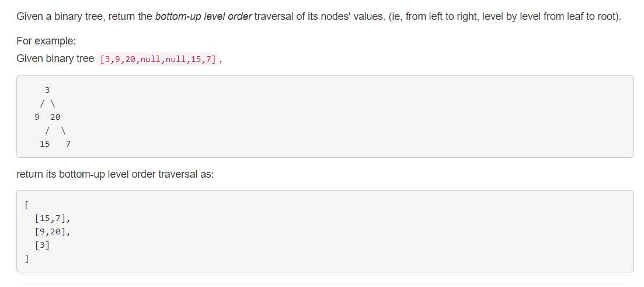This screenshot has height=287, width=644.
Task: Click the "For example:" text line
Action: (46, 41)
